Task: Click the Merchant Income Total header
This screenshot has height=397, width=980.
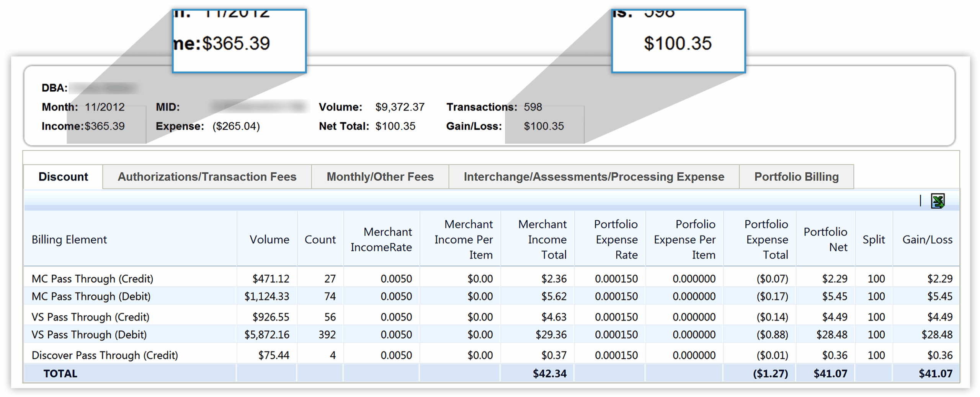Action: click(x=542, y=239)
